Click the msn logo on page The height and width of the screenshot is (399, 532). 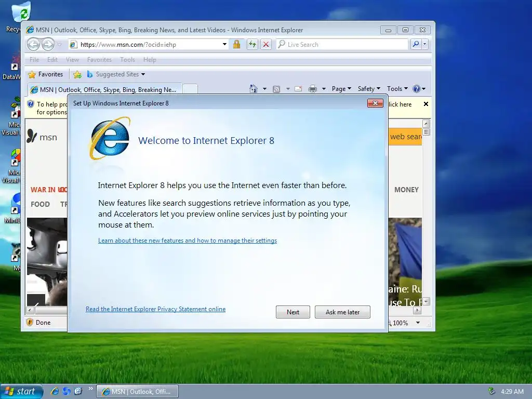42,137
